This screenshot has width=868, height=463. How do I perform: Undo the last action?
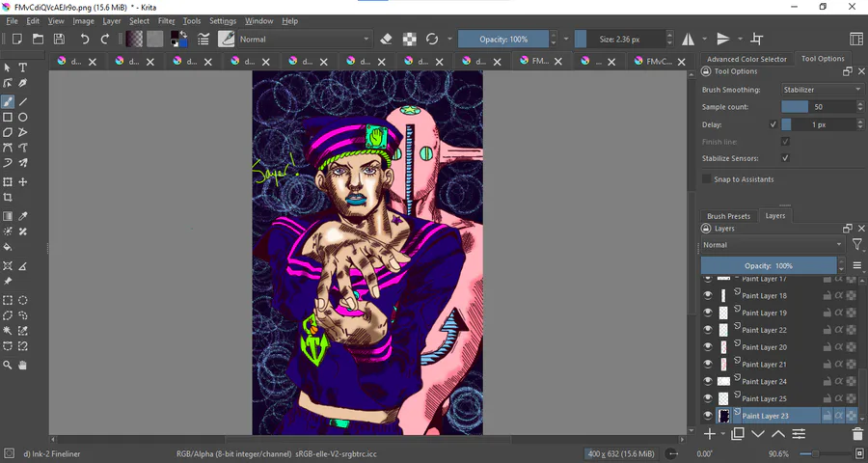coord(85,39)
